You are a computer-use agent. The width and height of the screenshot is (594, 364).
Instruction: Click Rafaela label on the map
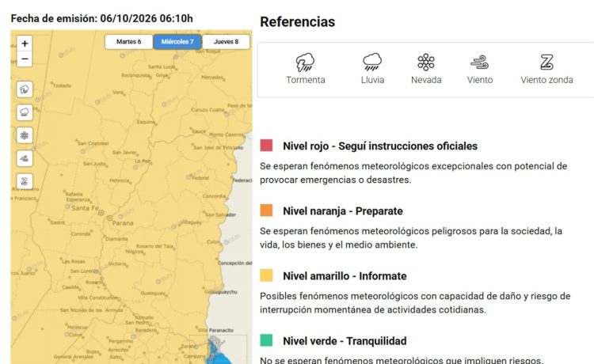(74, 194)
